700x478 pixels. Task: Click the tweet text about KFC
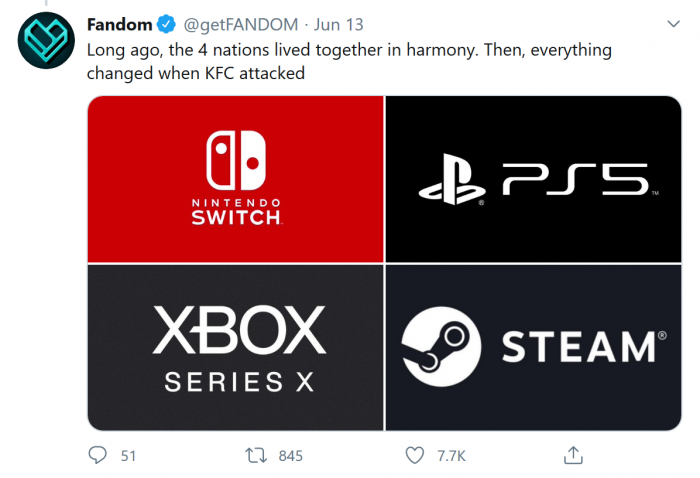pos(349,59)
